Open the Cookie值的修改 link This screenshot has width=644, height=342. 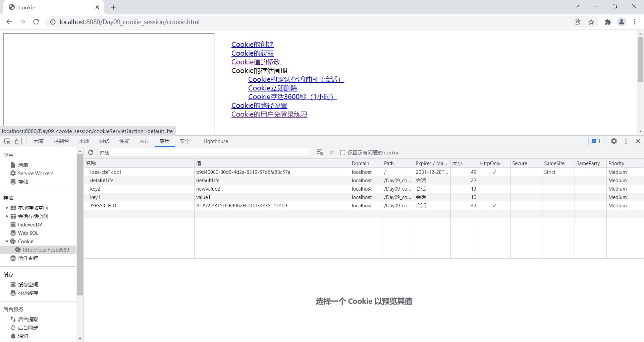click(x=256, y=62)
